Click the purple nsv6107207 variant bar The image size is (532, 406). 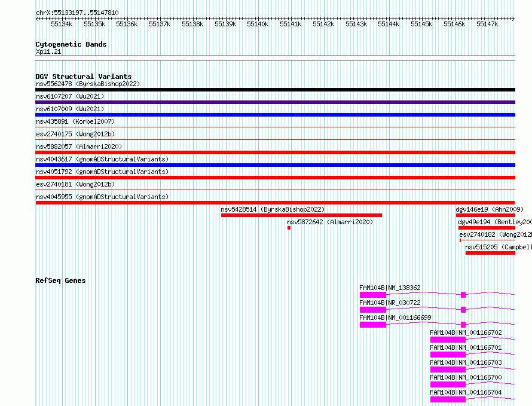(275, 102)
